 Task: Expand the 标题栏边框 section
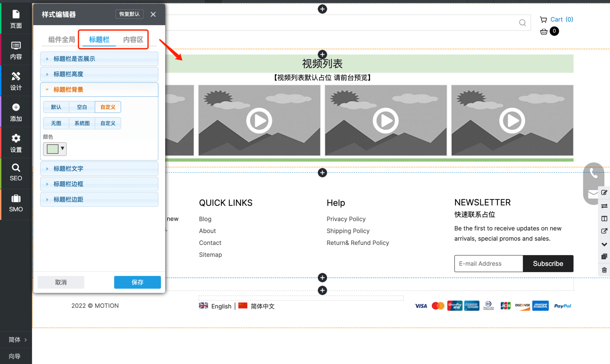(99, 184)
